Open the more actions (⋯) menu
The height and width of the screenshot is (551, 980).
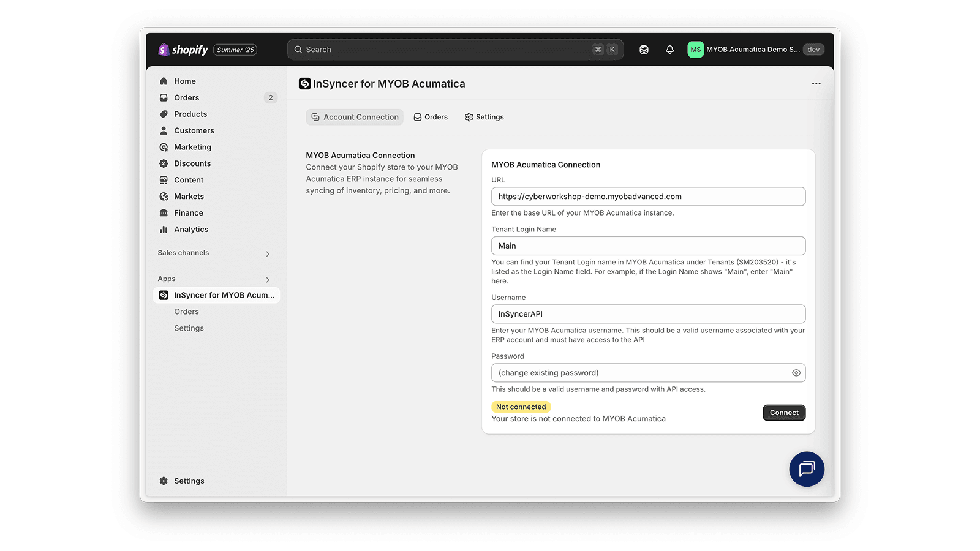point(816,83)
